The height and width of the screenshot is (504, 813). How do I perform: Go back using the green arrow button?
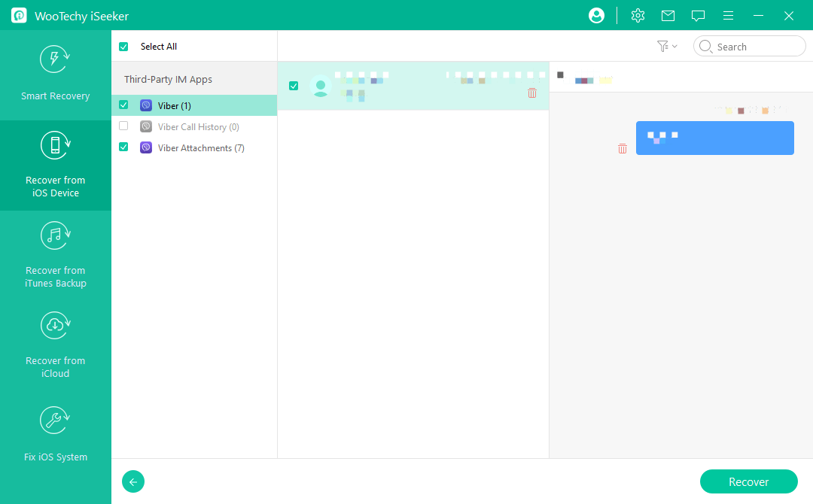(x=133, y=481)
